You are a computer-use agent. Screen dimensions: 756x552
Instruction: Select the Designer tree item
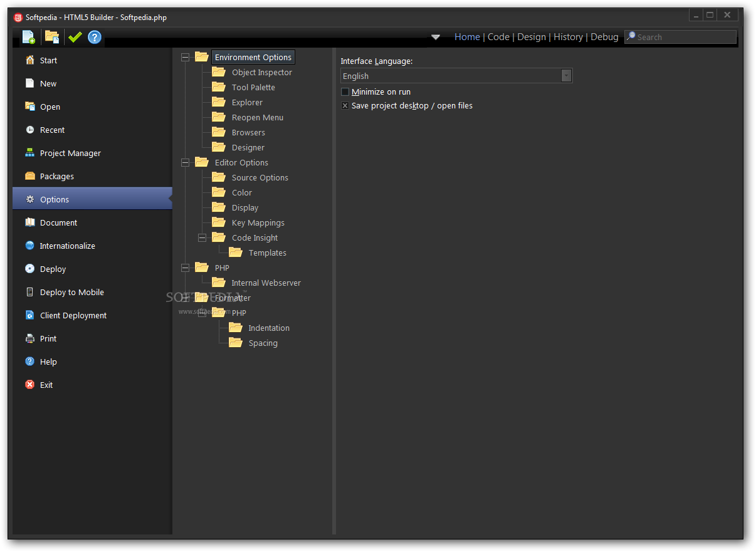pos(248,147)
